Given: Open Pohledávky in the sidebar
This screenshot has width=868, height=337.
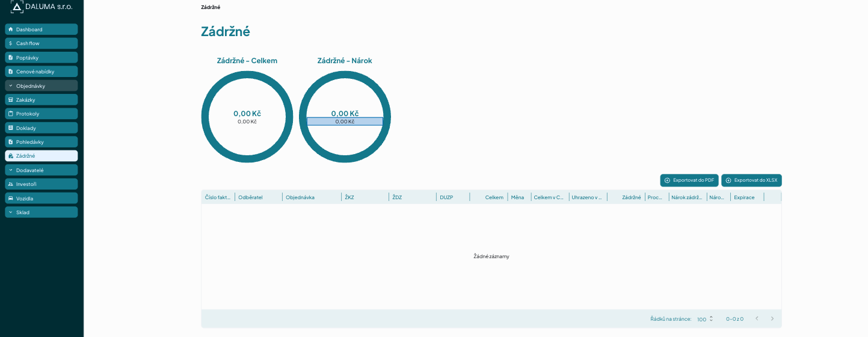Looking at the screenshot, I should pos(41,141).
